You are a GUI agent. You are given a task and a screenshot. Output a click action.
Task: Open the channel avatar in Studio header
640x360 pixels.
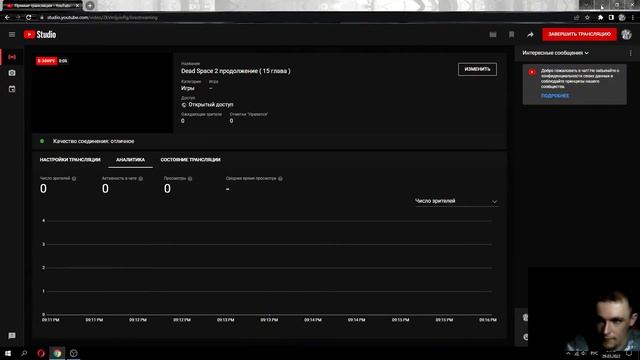tap(627, 35)
